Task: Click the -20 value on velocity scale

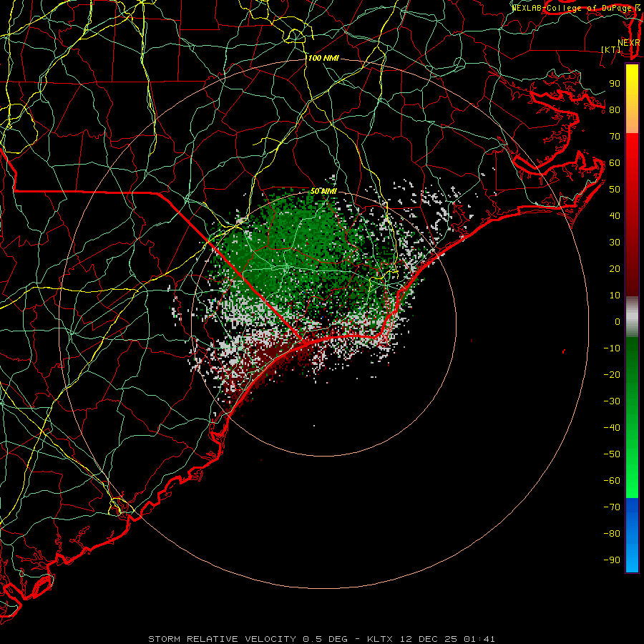Action: (x=612, y=374)
